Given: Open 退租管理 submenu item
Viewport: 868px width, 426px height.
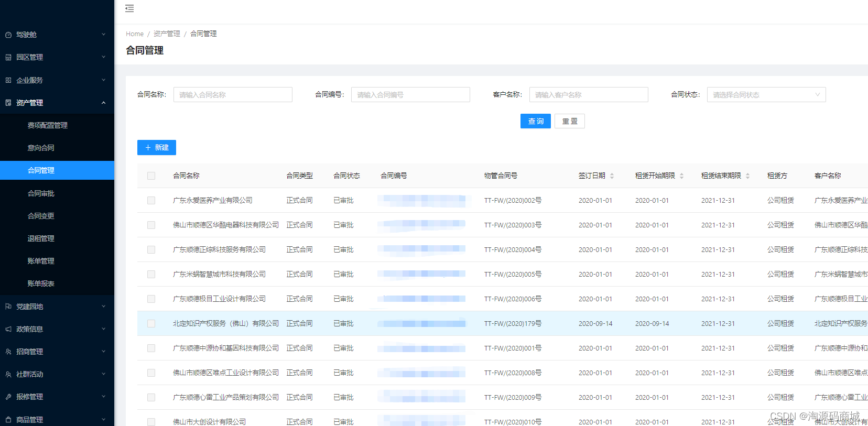Looking at the screenshot, I should pyautogui.click(x=57, y=238).
